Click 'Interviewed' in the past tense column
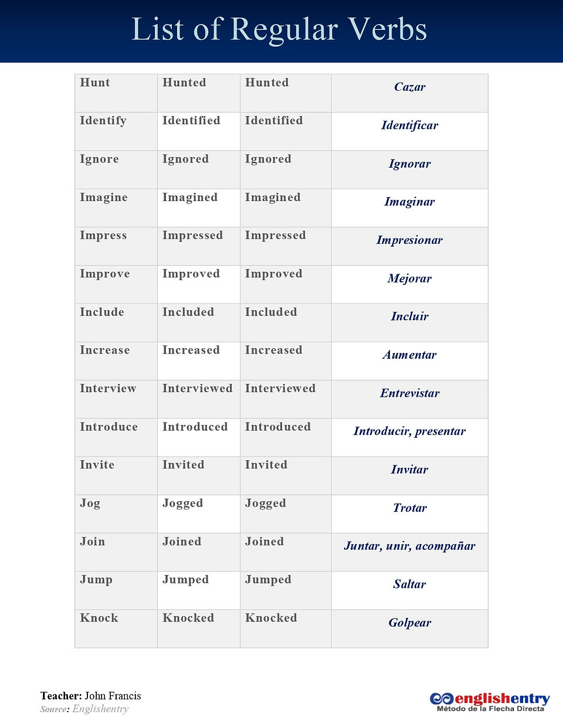 tap(197, 388)
